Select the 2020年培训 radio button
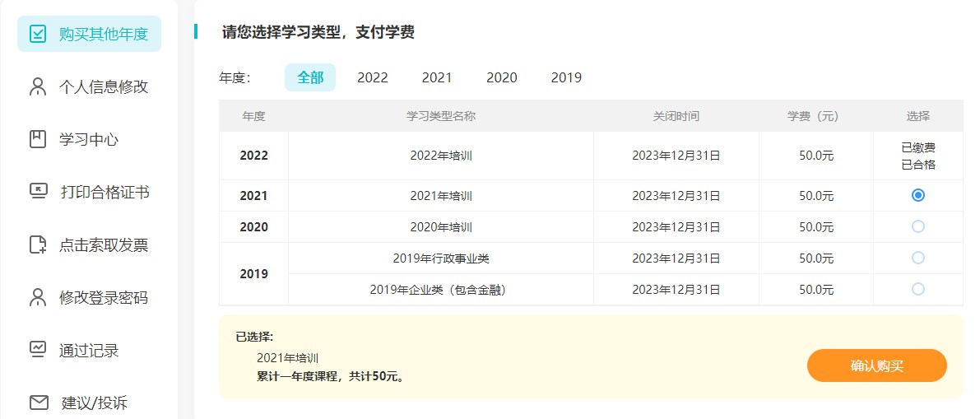Screen dimensions: 980x419 pos(918,226)
